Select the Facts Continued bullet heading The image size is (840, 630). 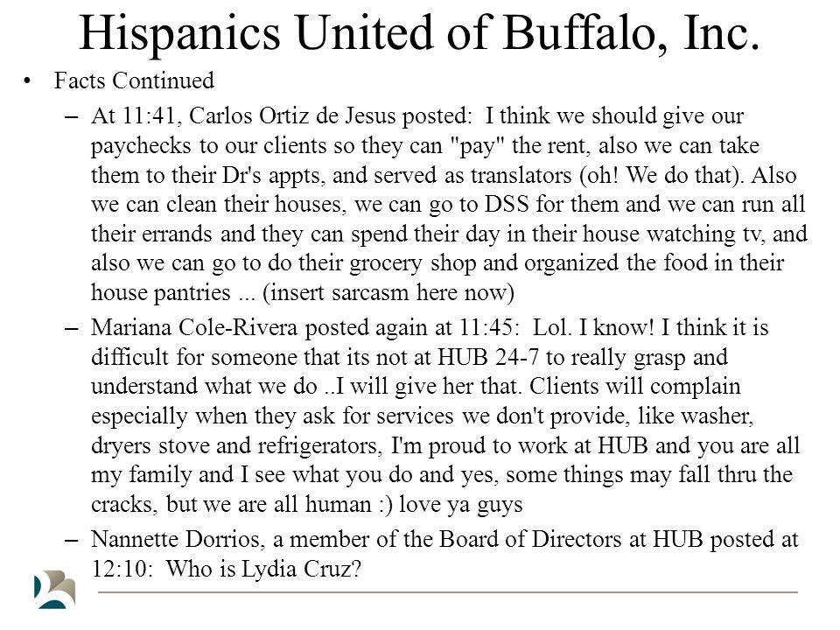tap(134, 80)
